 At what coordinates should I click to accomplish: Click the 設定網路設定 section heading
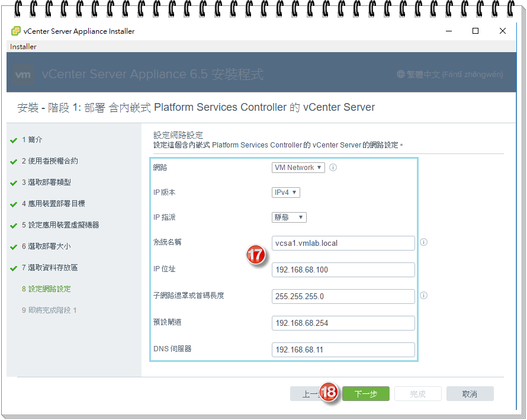coord(178,135)
